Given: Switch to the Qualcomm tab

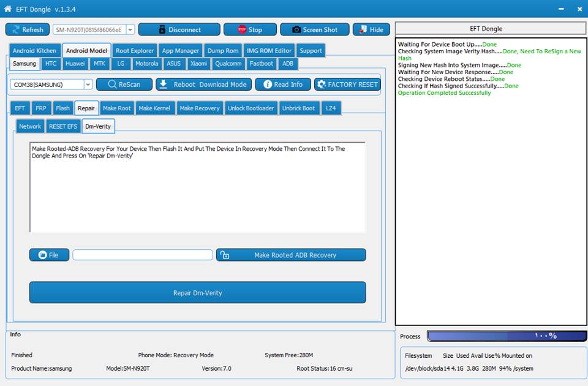Looking at the screenshot, I should click(228, 64).
